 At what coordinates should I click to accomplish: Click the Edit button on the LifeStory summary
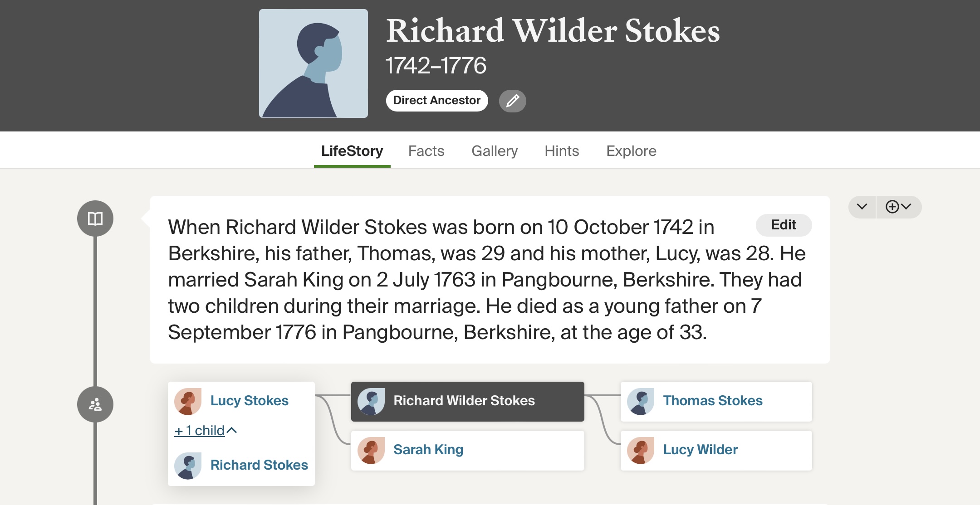(x=784, y=225)
